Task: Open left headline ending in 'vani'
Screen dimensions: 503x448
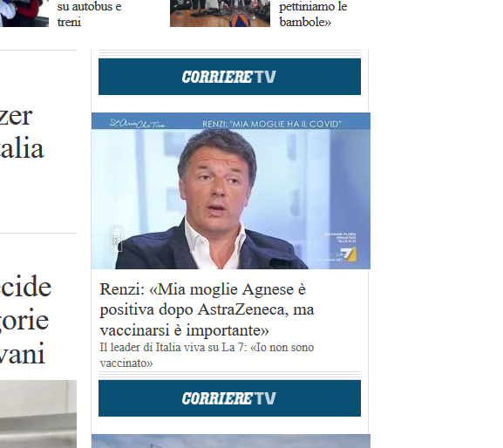Action: pyautogui.click(x=25, y=319)
